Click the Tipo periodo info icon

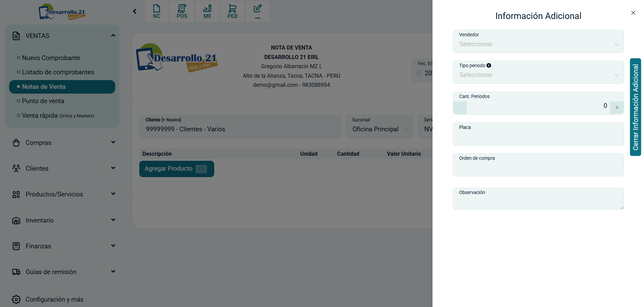click(489, 65)
